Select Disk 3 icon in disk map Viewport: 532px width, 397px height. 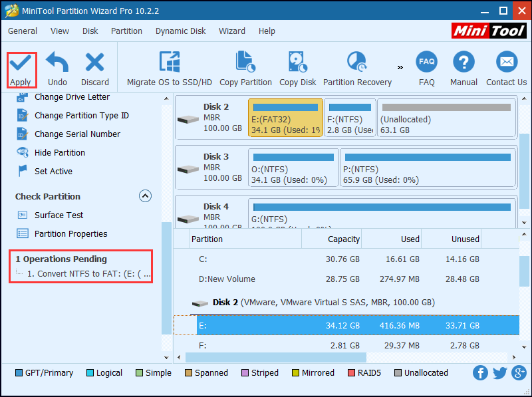click(x=188, y=169)
